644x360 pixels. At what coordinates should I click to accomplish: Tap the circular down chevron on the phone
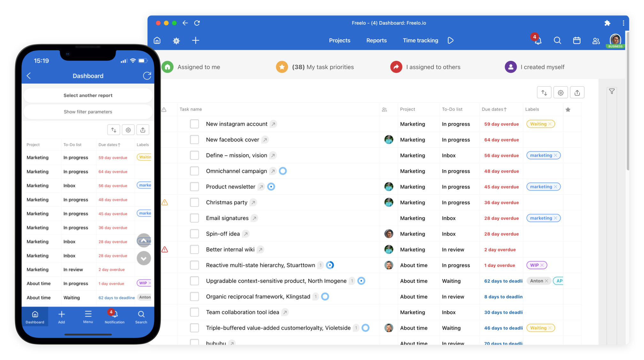(144, 258)
